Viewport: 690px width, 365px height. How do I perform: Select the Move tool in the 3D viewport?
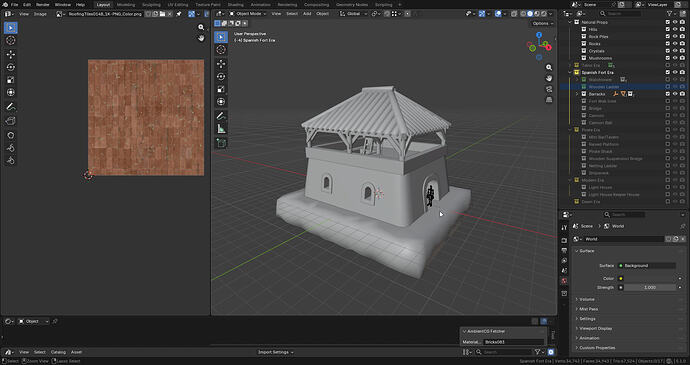pyautogui.click(x=221, y=64)
